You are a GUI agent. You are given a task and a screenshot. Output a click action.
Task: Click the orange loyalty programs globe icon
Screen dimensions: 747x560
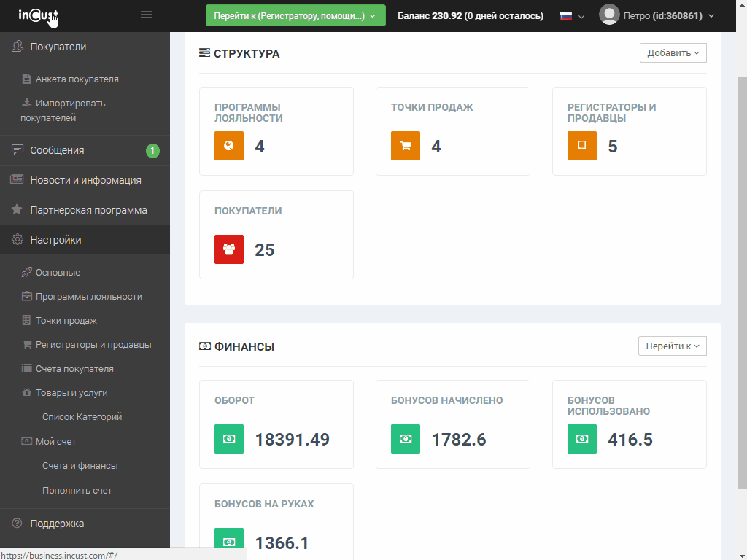[228, 146]
